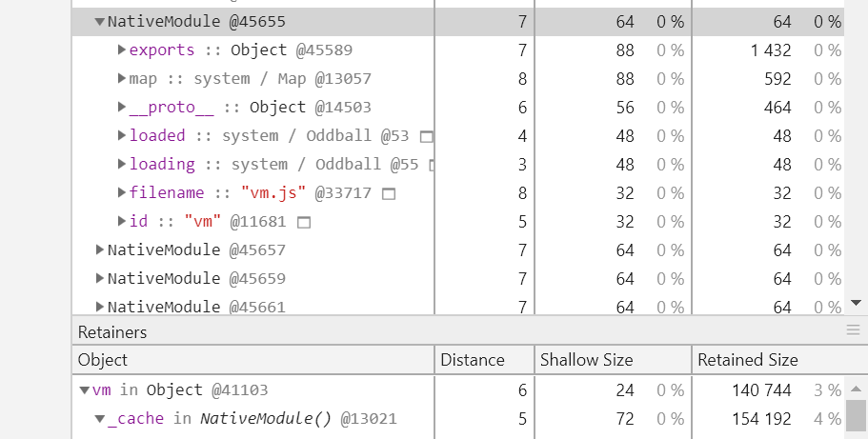
Task: Expand NativeModule @45659 node
Action: point(100,278)
